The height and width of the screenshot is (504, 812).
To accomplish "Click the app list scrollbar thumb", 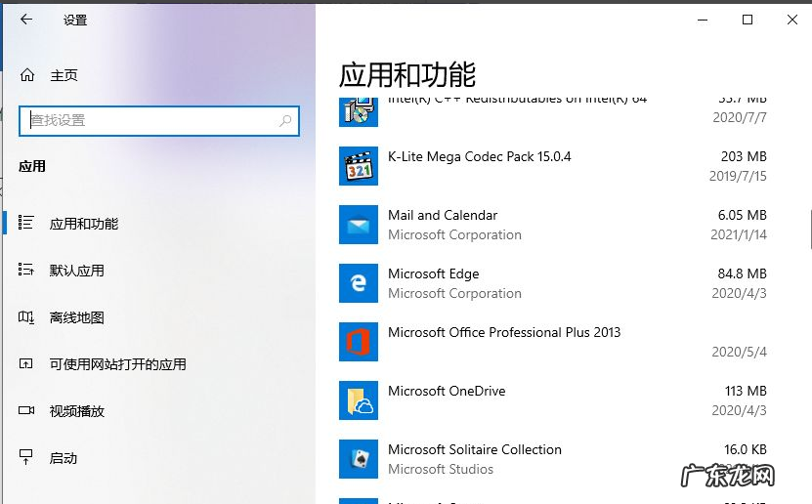I will [x=810, y=230].
